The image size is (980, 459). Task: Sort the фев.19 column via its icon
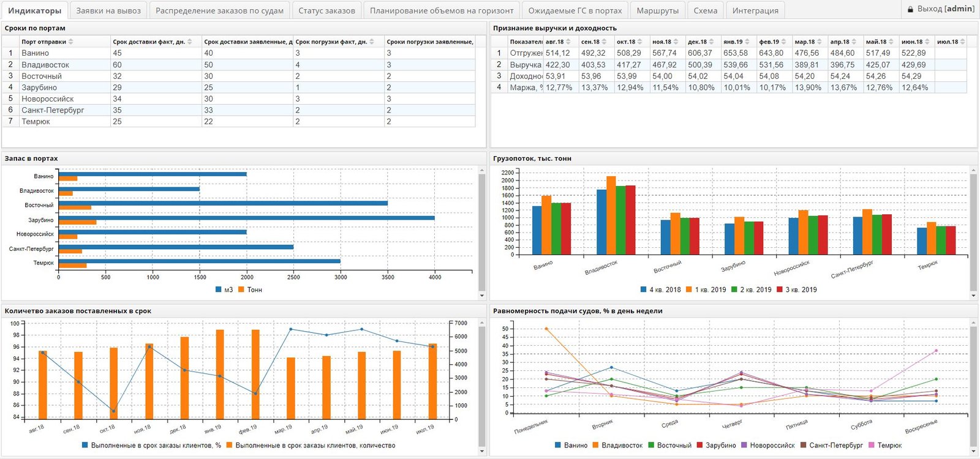(x=783, y=42)
